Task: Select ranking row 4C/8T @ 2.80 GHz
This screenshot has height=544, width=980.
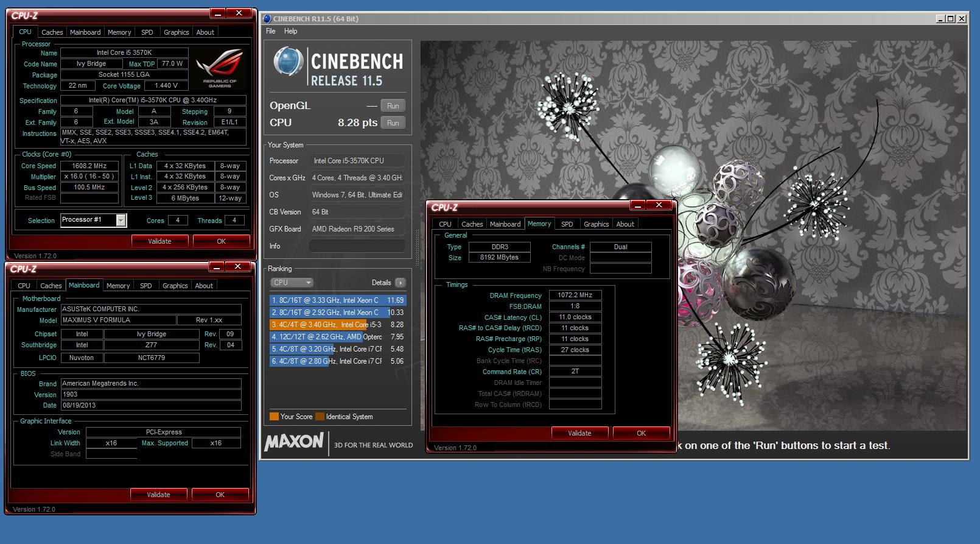Action: (x=338, y=361)
